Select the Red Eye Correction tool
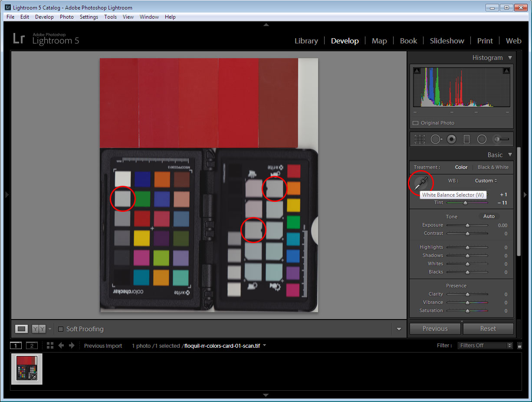 [x=452, y=139]
